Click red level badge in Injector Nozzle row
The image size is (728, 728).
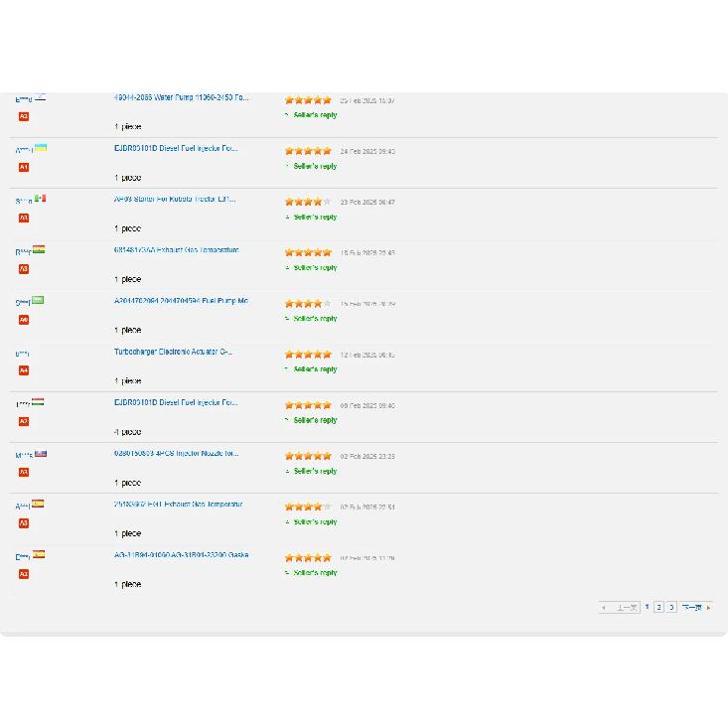[24, 472]
